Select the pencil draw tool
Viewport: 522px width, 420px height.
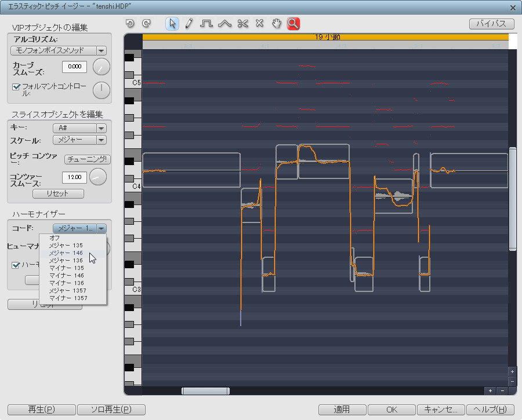click(188, 24)
